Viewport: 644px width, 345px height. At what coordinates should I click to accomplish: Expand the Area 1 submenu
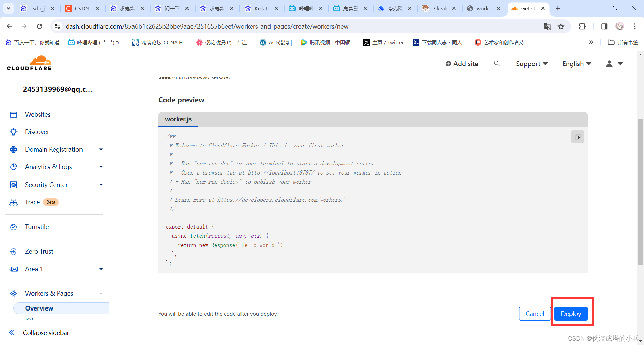coord(101,269)
